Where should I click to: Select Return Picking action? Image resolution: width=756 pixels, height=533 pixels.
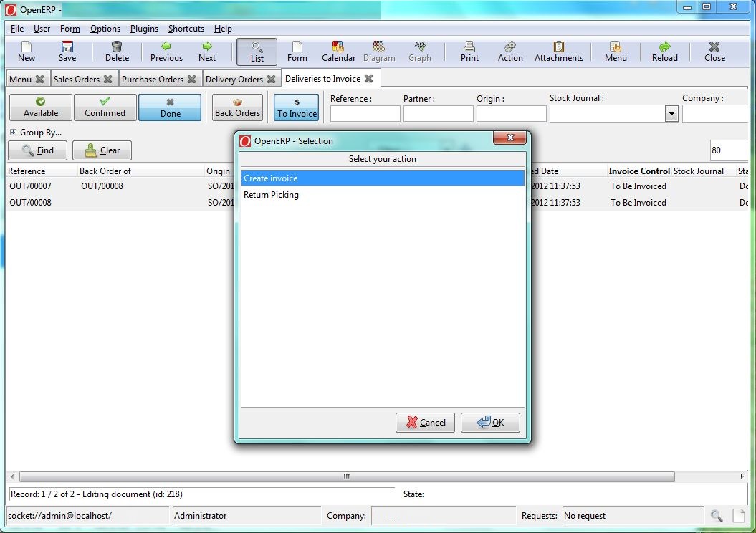(383, 195)
